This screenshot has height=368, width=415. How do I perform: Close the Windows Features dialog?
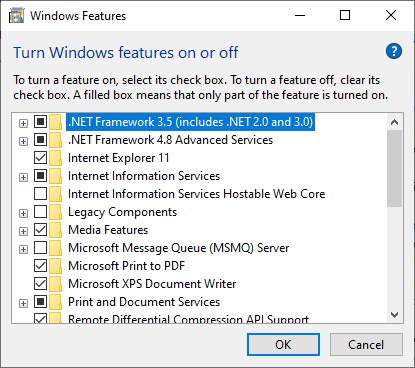pos(391,15)
